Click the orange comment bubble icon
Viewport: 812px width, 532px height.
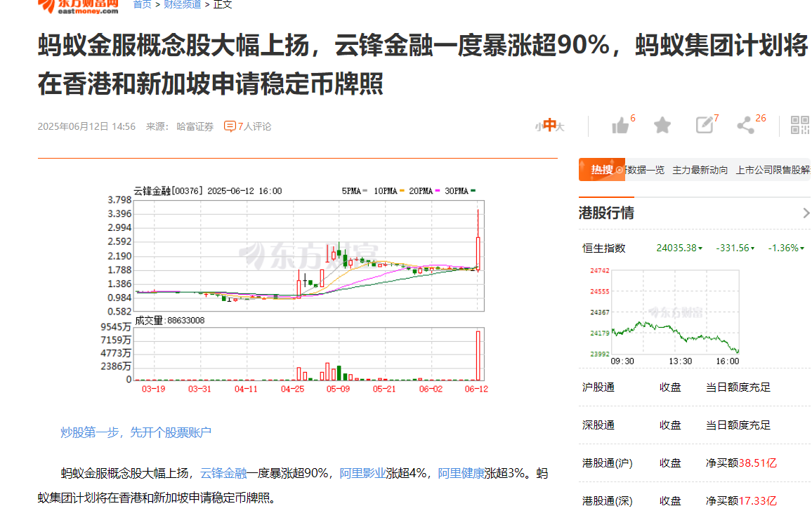(x=230, y=126)
